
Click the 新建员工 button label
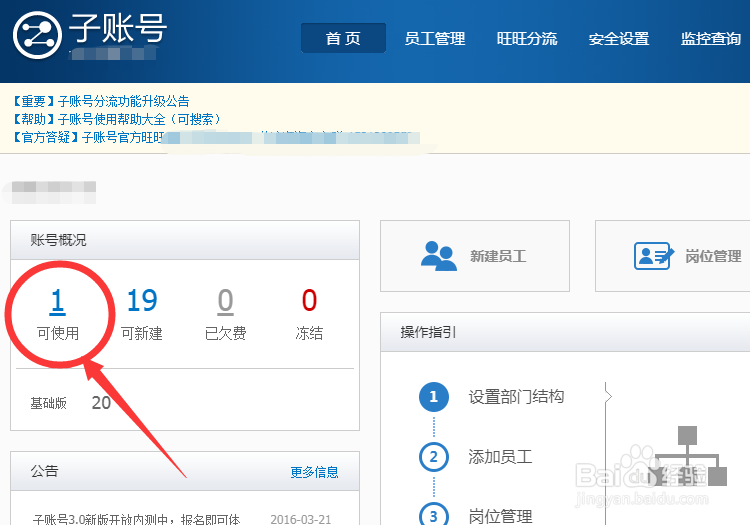pos(498,256)
